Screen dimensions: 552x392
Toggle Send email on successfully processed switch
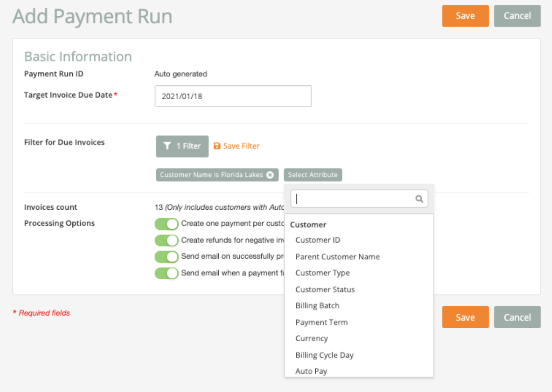point(167,256)
